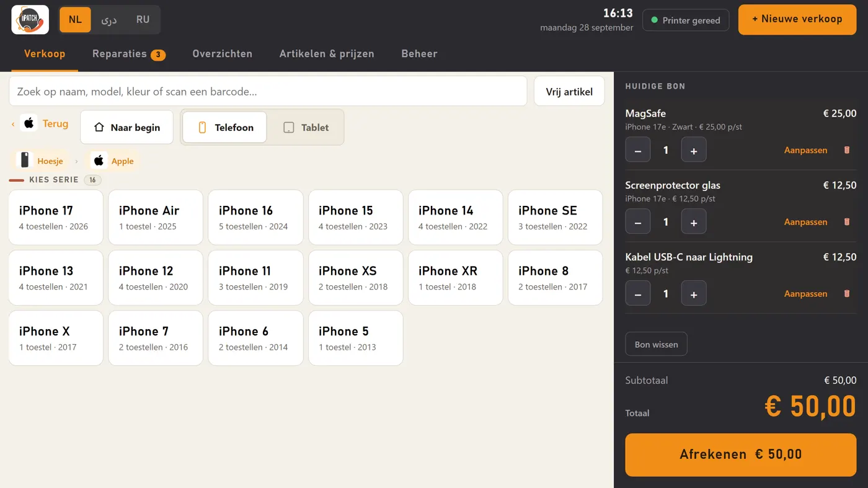Viewport: 868px width, 488px height.
Task: Open the iPhone 13 series
Action: coord(56,278)
